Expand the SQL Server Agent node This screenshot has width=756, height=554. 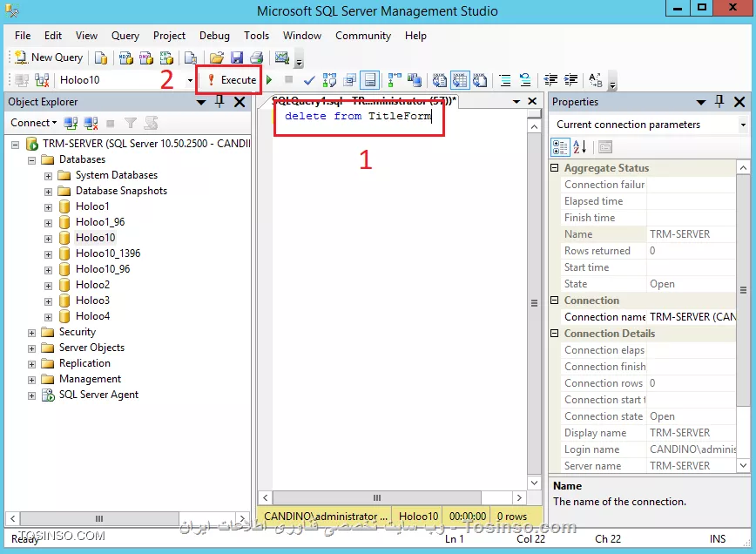tap(32, 395)
